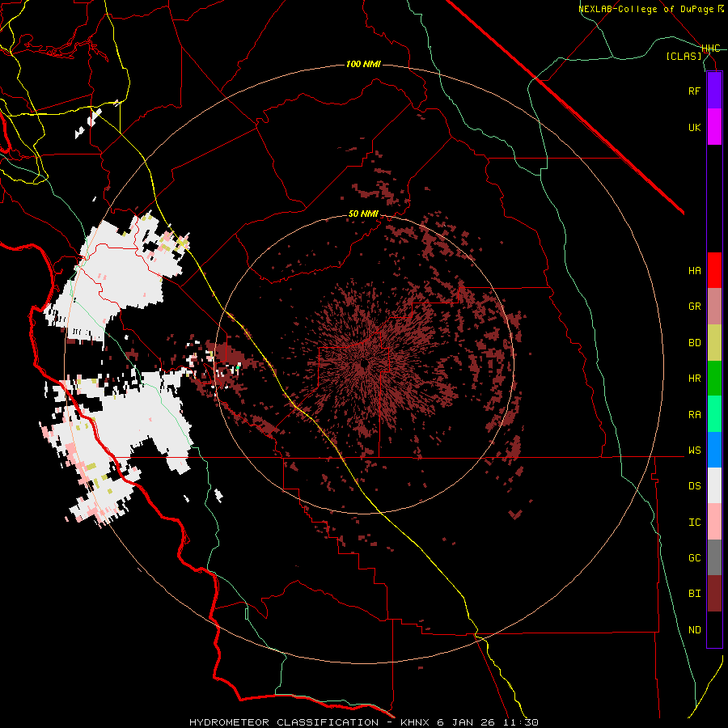Click the HR legend label
The height and width of the screenshot is (728, 728).
pos(694,379)
